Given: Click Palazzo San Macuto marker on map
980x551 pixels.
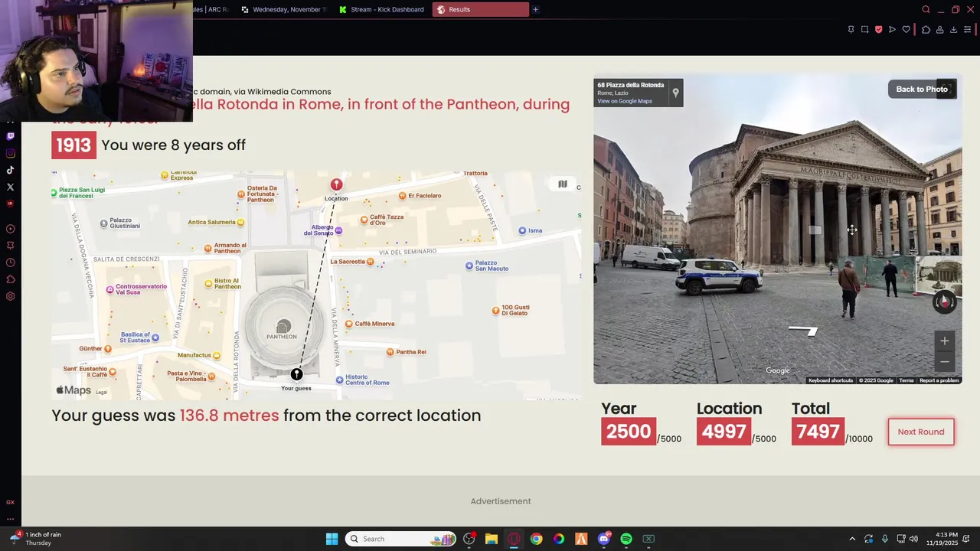Looking at the screenshot, I should [x=469, y=266].
